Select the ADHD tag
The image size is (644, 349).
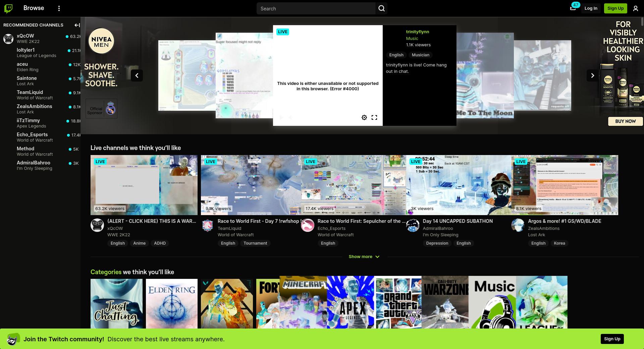point(160,243)
